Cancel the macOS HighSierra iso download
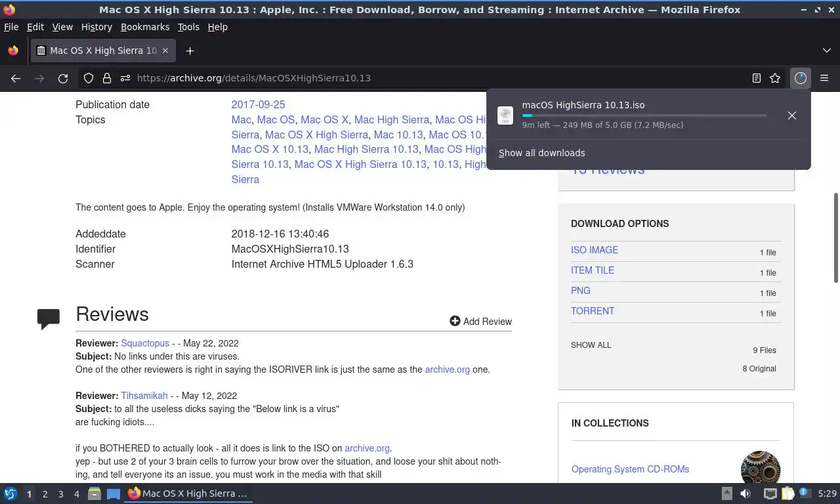Viewport: 840px width, 504px height. [792, 115]
